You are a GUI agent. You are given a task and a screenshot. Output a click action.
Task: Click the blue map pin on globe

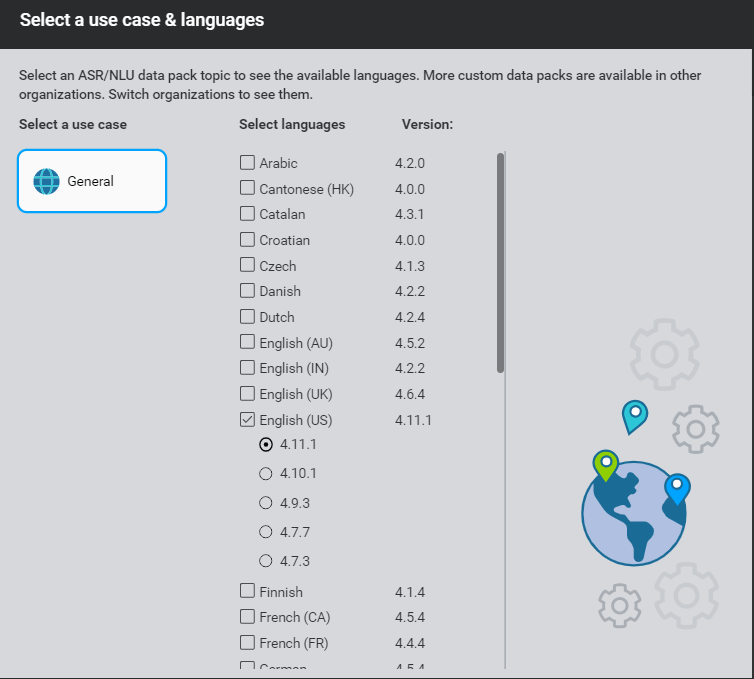[677, 489]
